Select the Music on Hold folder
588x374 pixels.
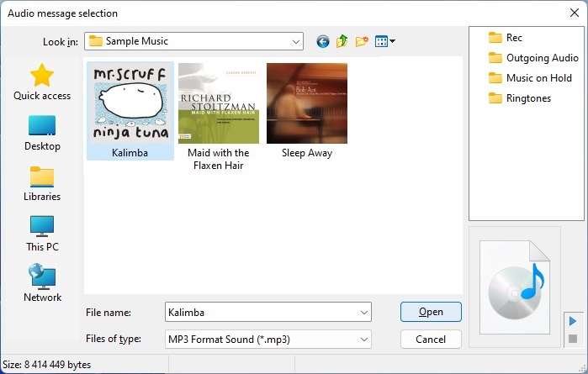[530, 78]
